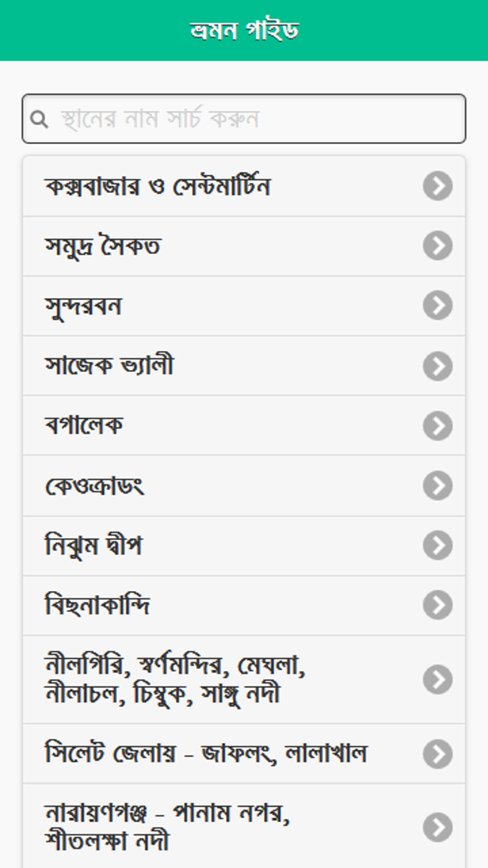The height and width of the screenshot is (868, 488).
Task: Click the chevron icon next to সুন্দরবন
Action: click(x=437, y=305)
